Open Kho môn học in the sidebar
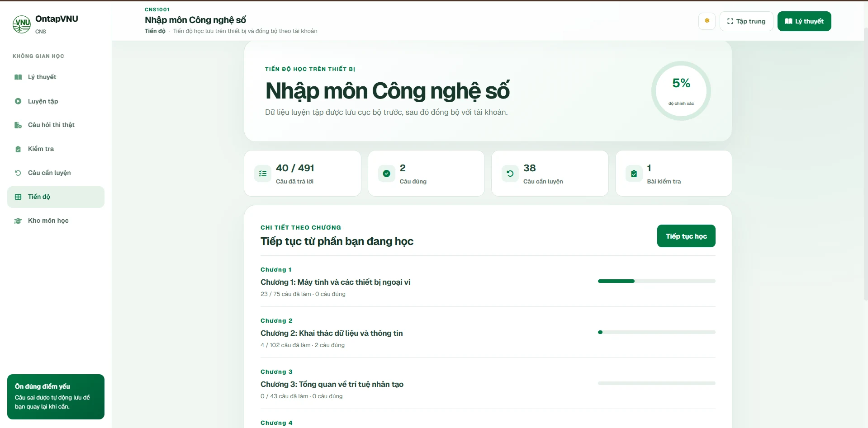This screenshot has width=868, height=428. click(x=56, y=221)
